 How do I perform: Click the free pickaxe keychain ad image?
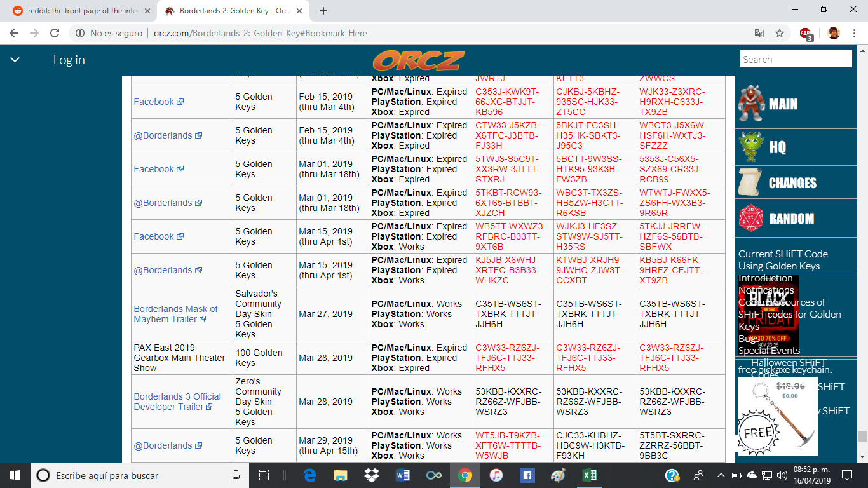coord(778,416)
